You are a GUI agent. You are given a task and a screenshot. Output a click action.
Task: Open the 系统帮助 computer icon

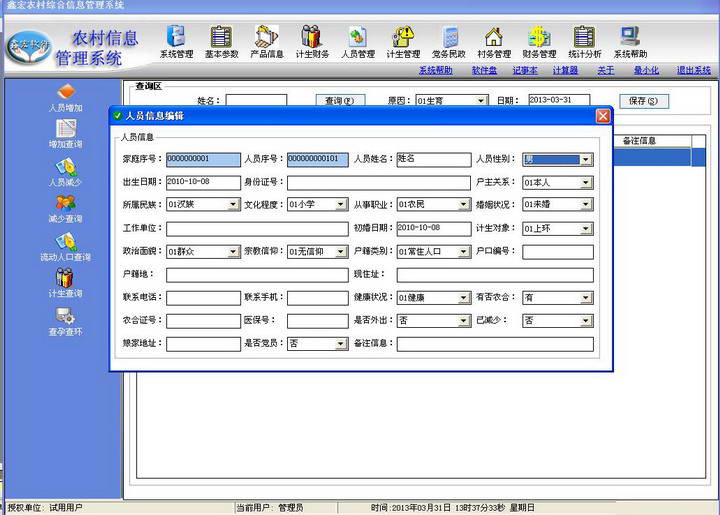(630, 42)
